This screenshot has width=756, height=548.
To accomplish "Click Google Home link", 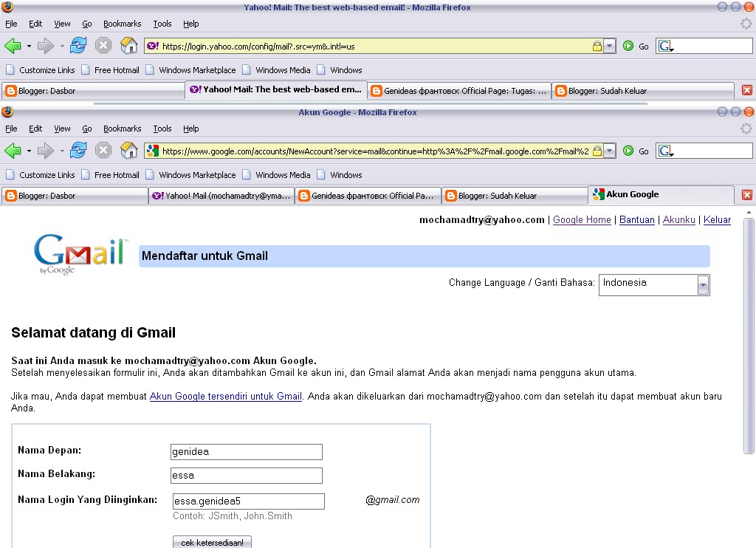I will coord(582,219).
